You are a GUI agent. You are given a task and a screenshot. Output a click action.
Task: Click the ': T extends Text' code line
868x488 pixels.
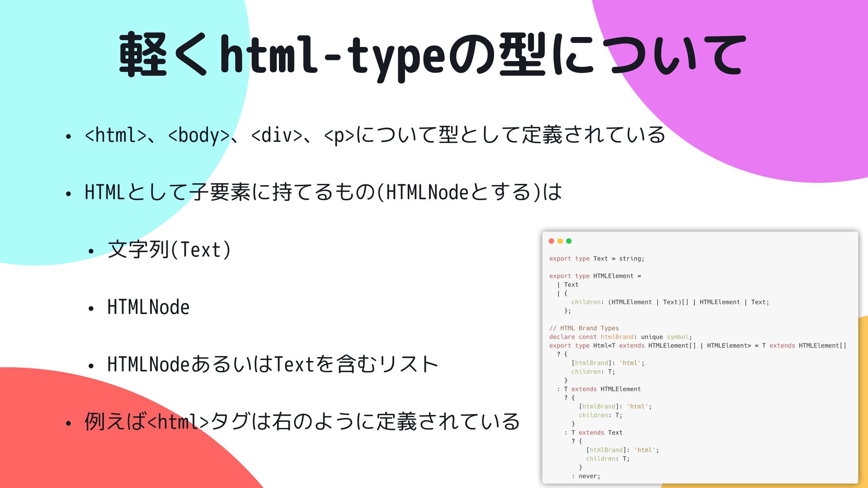coord(593,433)
